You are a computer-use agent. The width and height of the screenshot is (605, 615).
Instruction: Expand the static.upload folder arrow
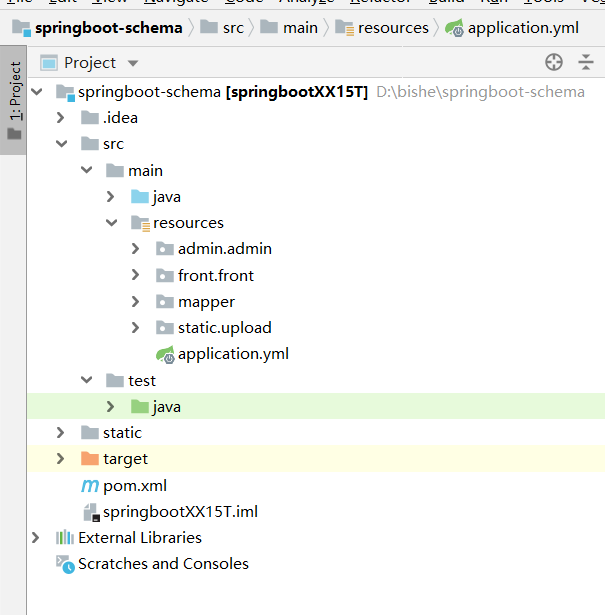click(136, 328)
